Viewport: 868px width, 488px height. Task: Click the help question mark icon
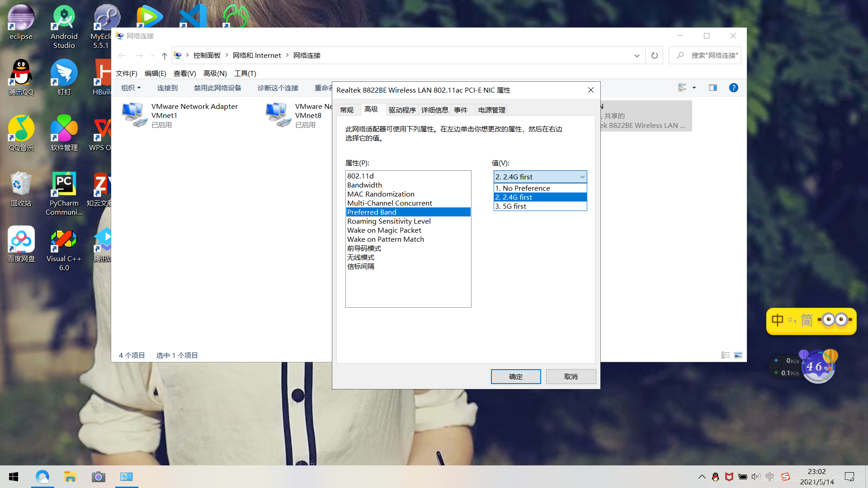coord(733,88)
